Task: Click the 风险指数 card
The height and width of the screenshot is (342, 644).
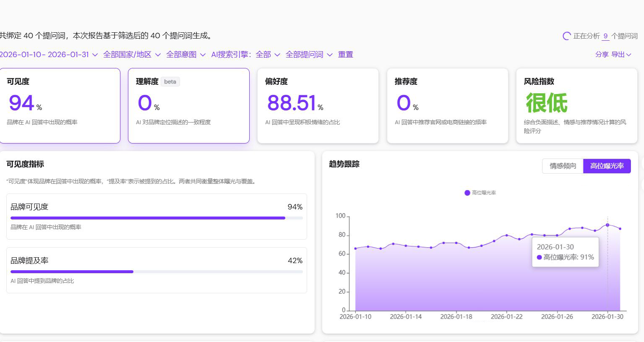Action: click(x=576, y=106)
